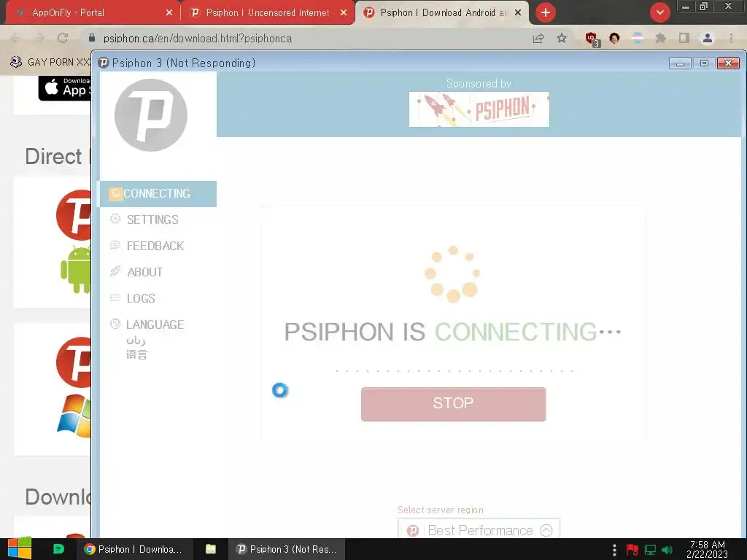This screenshot has width=747, height=560.
Task: Open the Chrome profile avatar menu
Action: pos(708,38)
